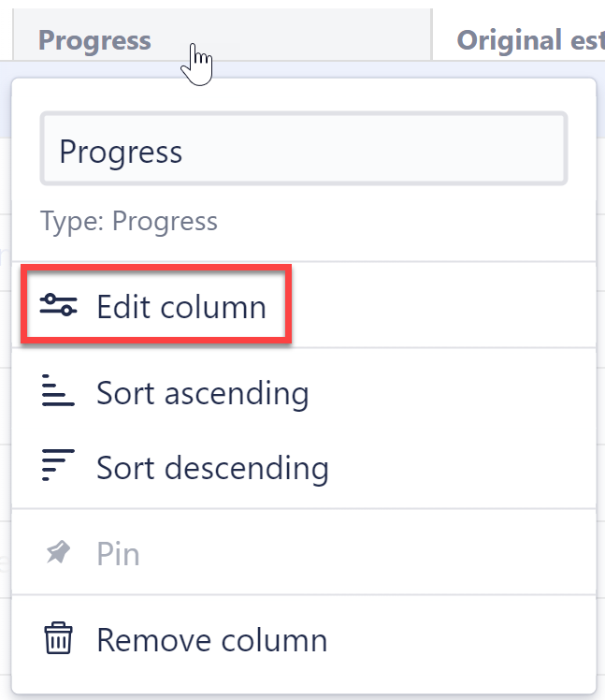Click the trash can icon for Remove column
Viewport: 605px width, 700px height.
pyautogui.click(x=58, y=639)
